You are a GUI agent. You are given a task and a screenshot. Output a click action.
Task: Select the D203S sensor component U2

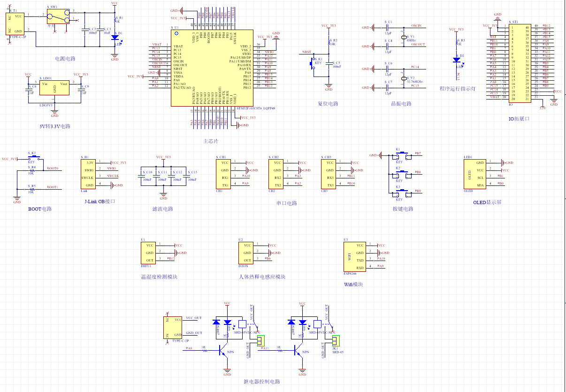[245, 253]
